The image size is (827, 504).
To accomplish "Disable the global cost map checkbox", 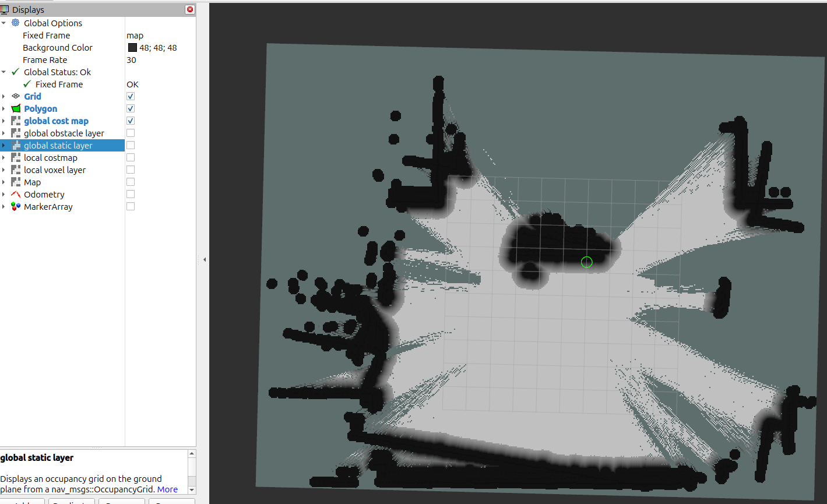I will click(x=131, y=121).
